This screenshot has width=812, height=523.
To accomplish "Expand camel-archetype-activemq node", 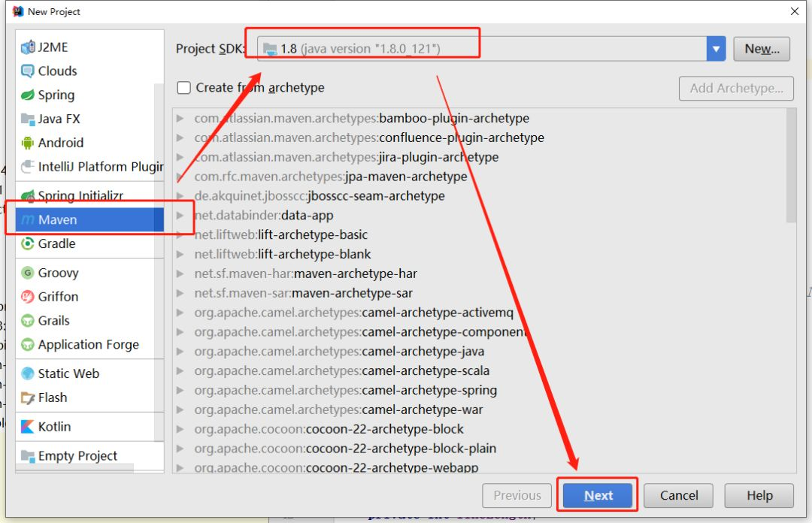I will pyautogui.click(x=180, y=313).
